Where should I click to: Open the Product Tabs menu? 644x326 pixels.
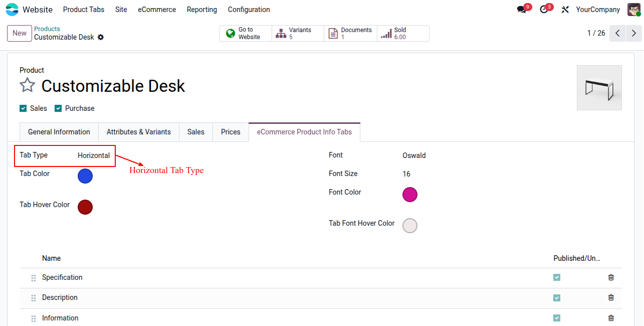coord(84,10)
